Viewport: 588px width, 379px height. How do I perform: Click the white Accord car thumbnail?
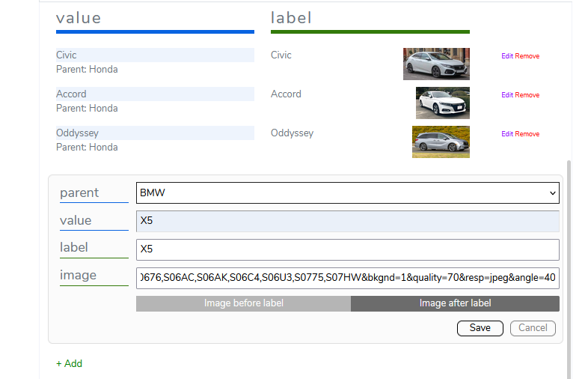coord(443,103)
